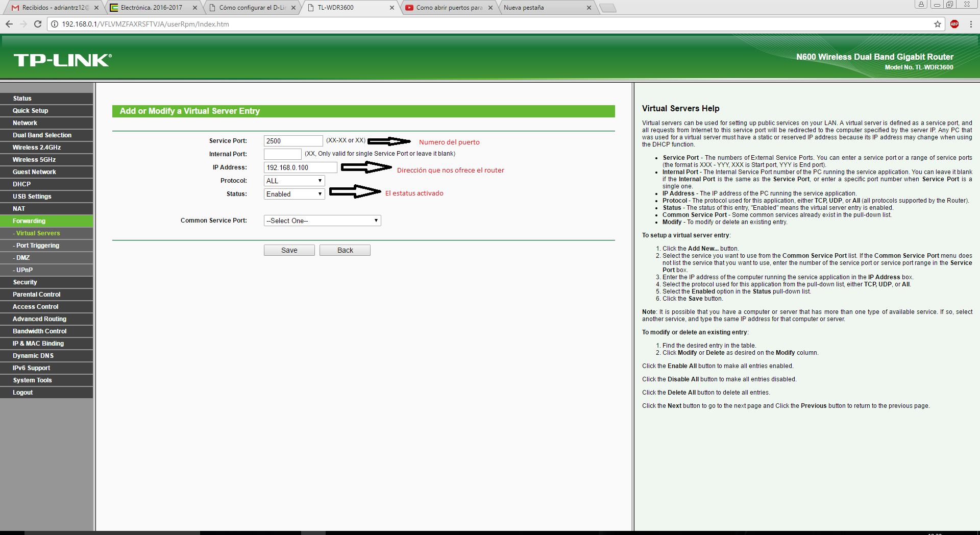Click the browser back arrow

coord(9,24)
